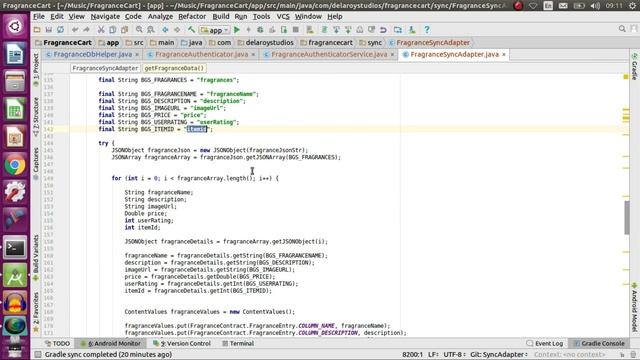Open the VCS menu
Viewport: 640px width, 360px height.
[x=283, y=17]
